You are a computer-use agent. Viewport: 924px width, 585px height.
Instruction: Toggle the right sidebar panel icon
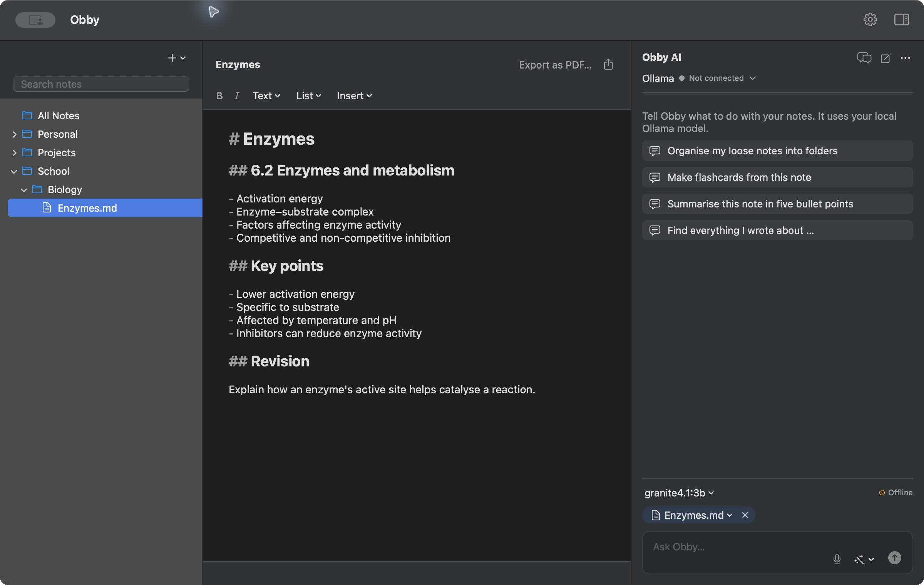pyautogui.click(x=901, y=20)
